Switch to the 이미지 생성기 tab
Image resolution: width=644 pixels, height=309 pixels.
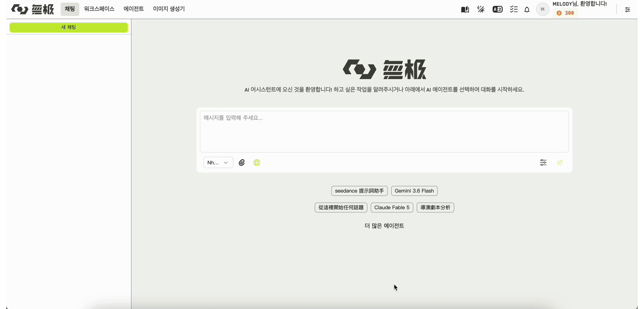pos(169,9)
